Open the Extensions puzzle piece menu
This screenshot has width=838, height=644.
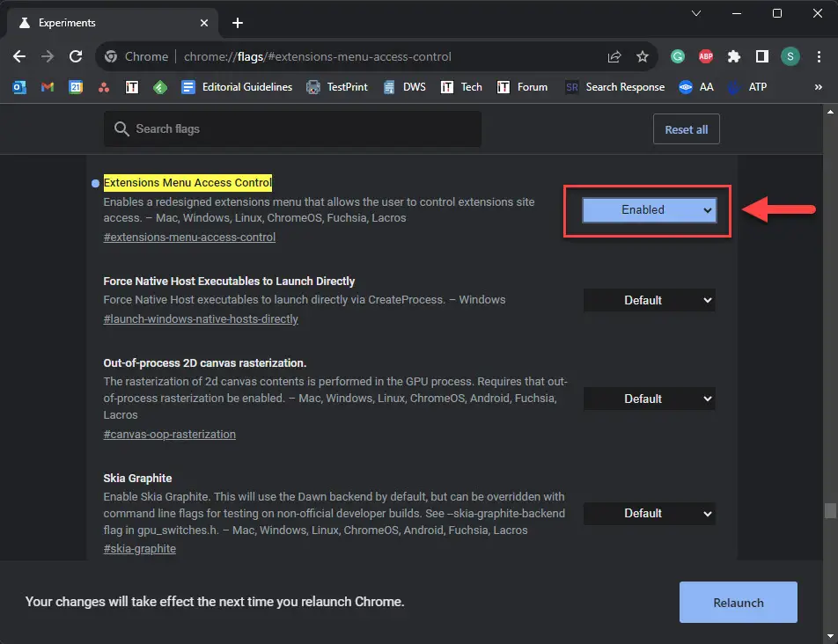[x=733, y=56]
